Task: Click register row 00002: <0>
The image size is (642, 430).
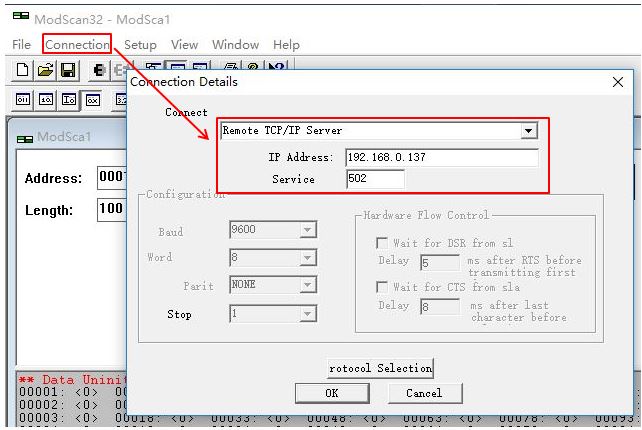Action: click(58, 405)
